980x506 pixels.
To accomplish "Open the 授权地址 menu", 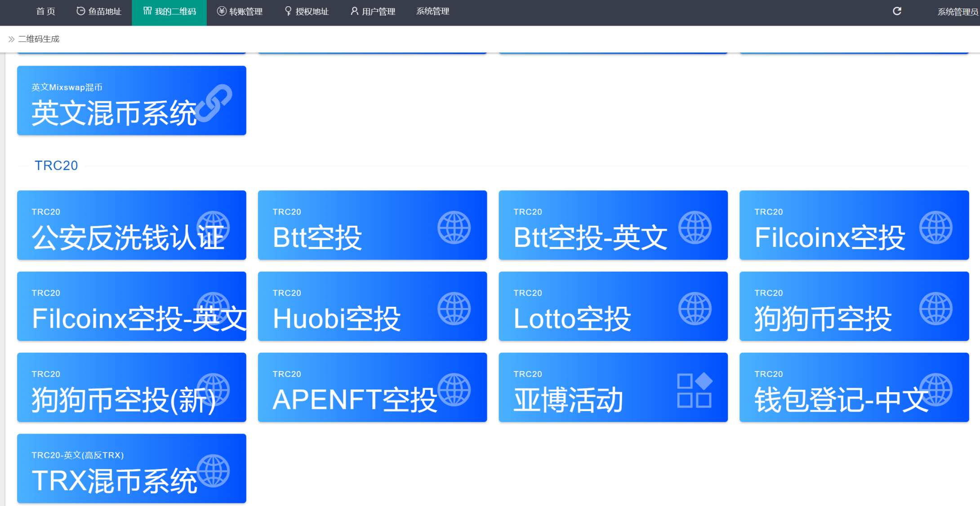I will pos(307,11).
